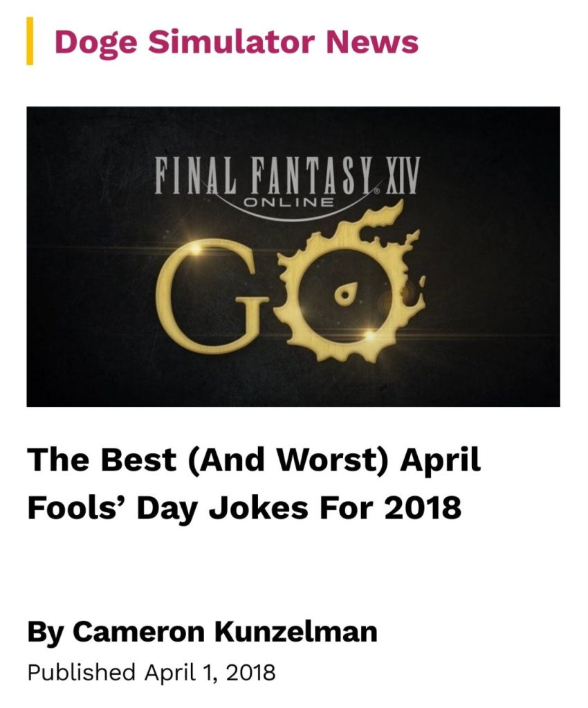Click the XIV numeral in the logo
The image size is (588, 708).
pyautogui.click(x=401, y=176)
